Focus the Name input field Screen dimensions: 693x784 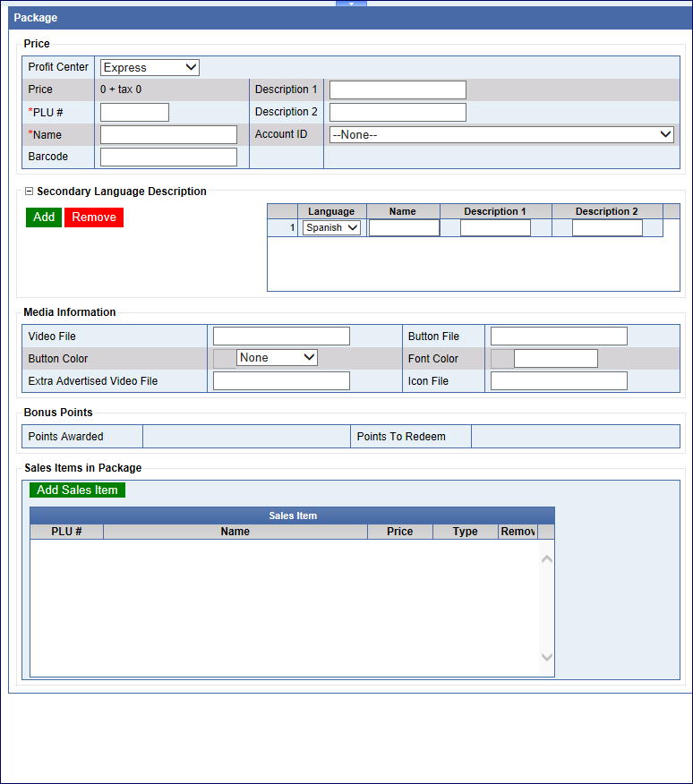(x=168, y=134)
